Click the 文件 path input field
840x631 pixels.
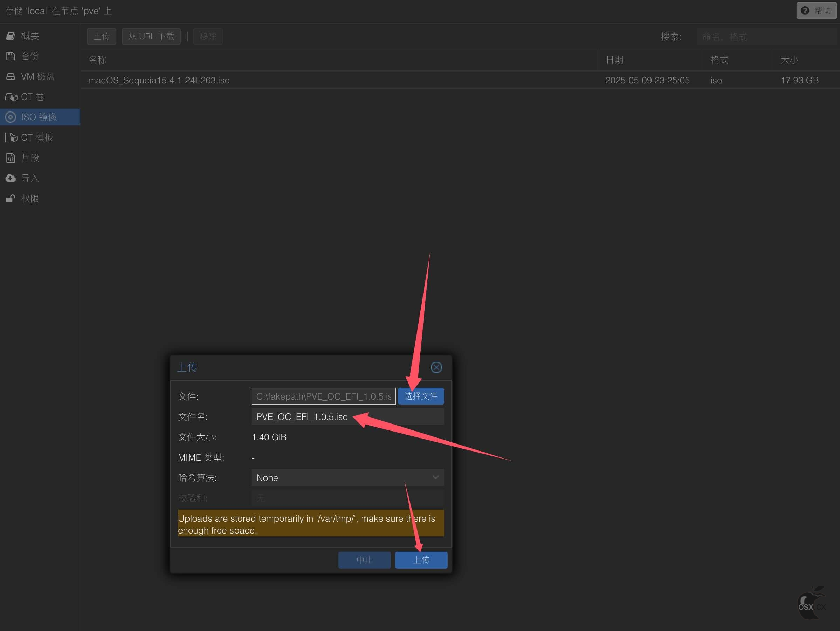tap(324, 396)
